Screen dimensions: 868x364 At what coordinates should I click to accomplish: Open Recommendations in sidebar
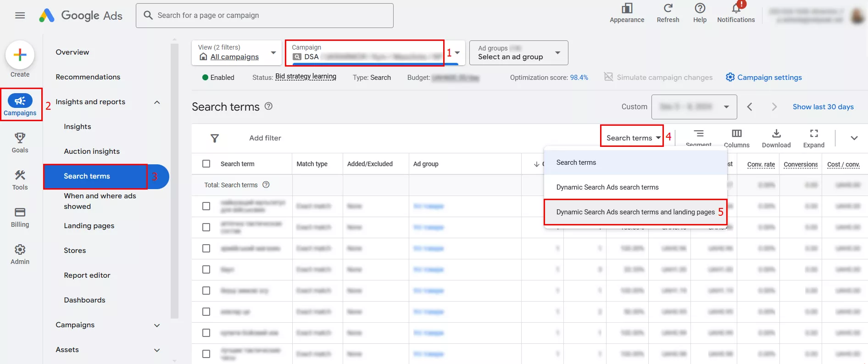pos(88,77)
